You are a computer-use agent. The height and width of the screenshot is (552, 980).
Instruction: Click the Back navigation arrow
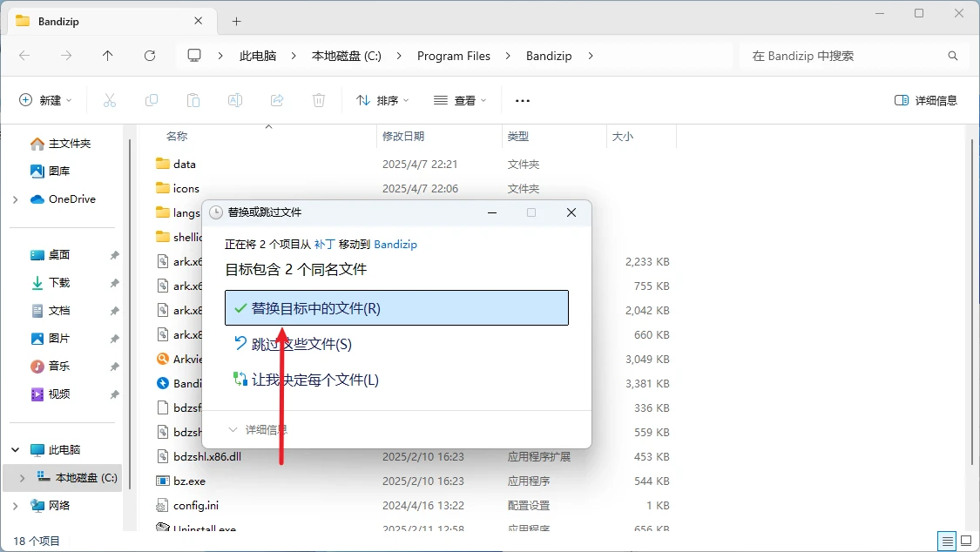click(24, 56)
